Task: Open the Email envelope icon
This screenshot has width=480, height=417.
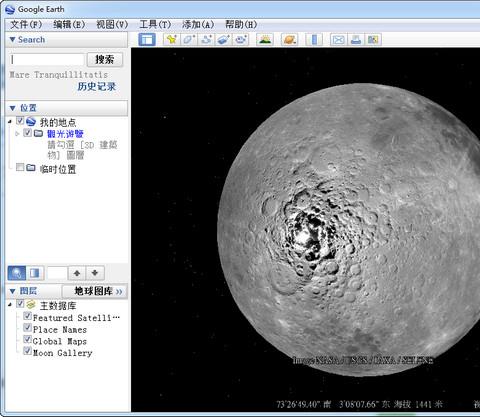Action: click(x=338, y=40)
